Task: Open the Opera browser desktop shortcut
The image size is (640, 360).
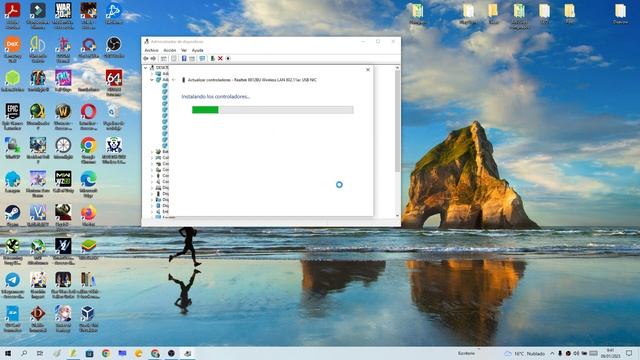Action: [x=88, y=117]
